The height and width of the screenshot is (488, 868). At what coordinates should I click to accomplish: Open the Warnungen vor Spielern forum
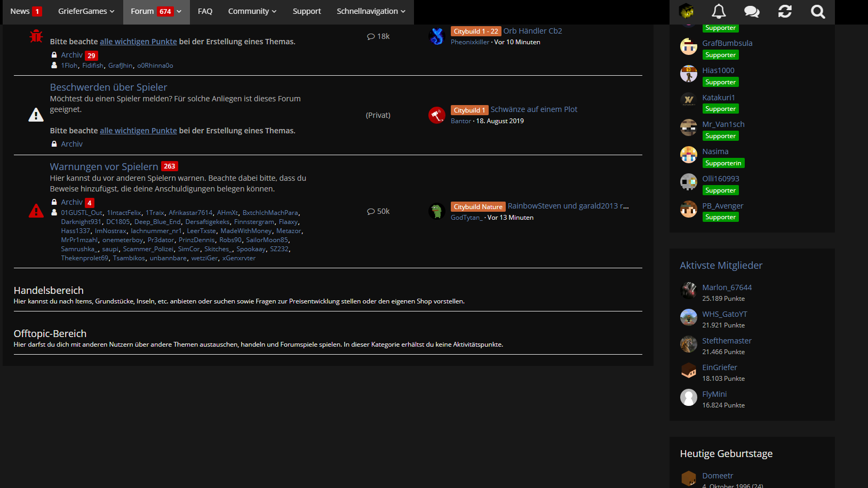tap(104, 166)
